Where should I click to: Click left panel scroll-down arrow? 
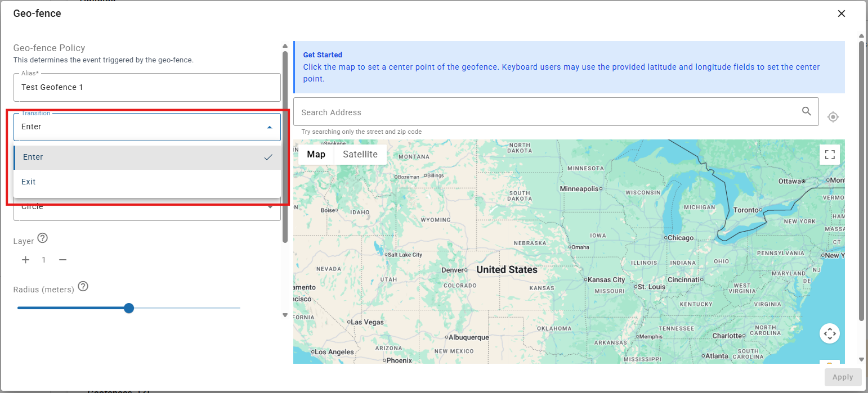[285, 315]
